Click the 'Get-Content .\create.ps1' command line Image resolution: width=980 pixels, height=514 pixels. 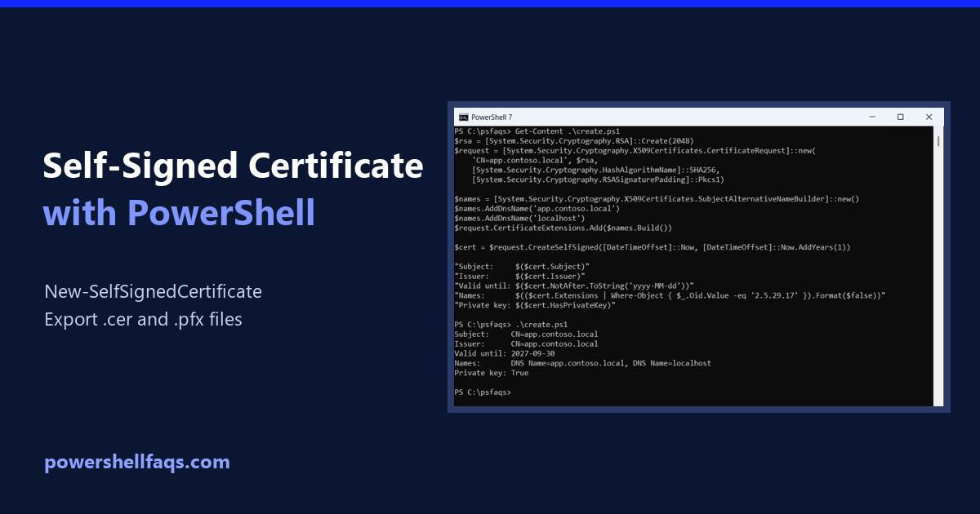(x=537, y=131)
